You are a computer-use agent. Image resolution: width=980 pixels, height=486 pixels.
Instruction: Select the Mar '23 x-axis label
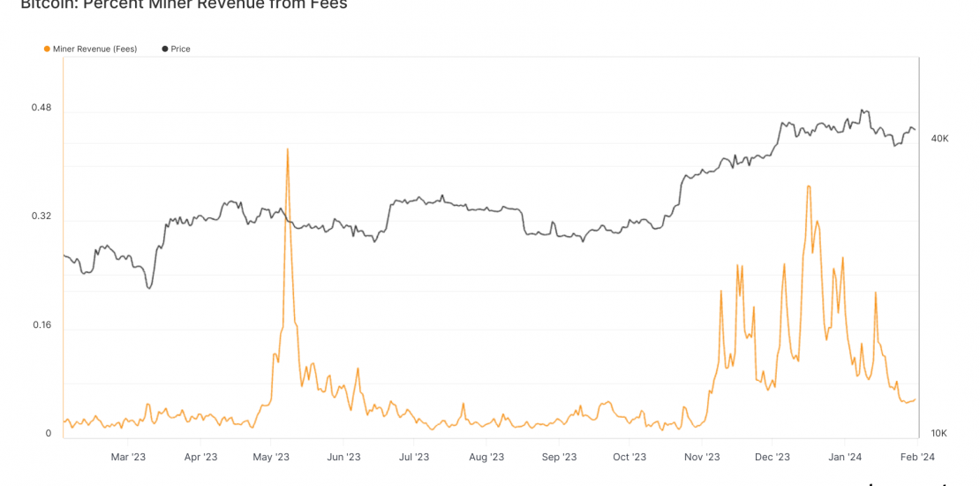pos(128,457)
